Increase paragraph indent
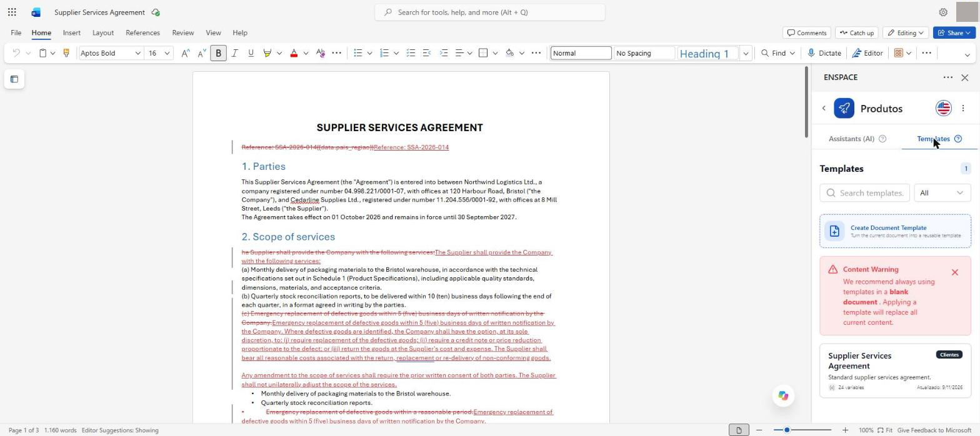The image size is (980, 436). 443,53
